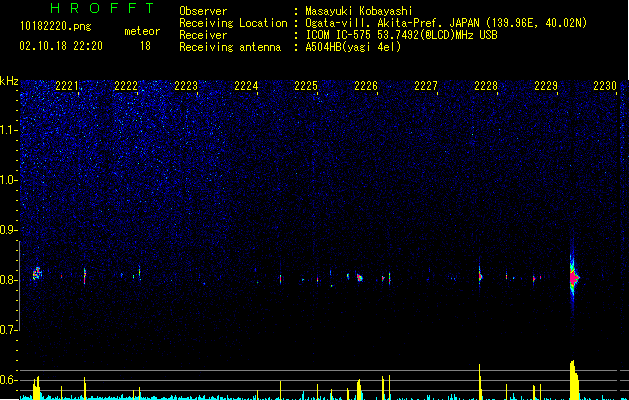Click the 2226 time marker
Viewport: 629px width, 400px height.
click(366, 86)
